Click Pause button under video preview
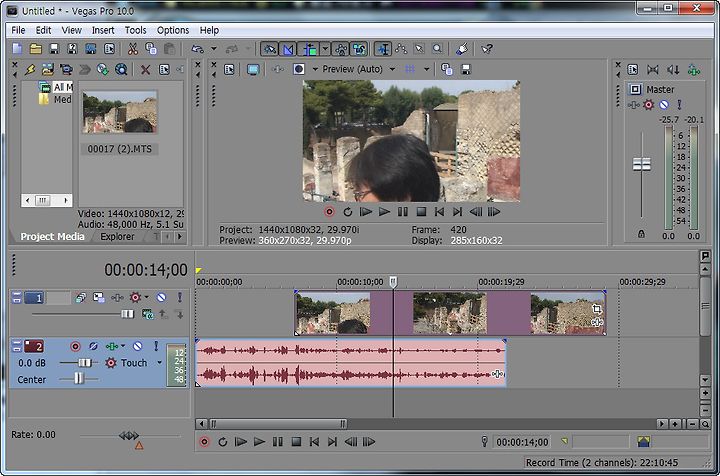 [x=403, y=212]
